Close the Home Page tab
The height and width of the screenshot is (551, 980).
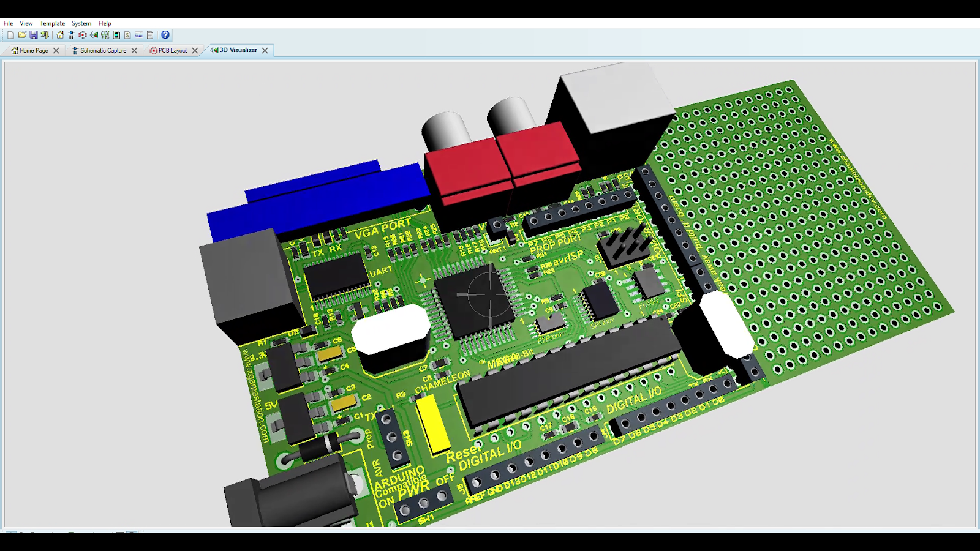click(56, 51)
